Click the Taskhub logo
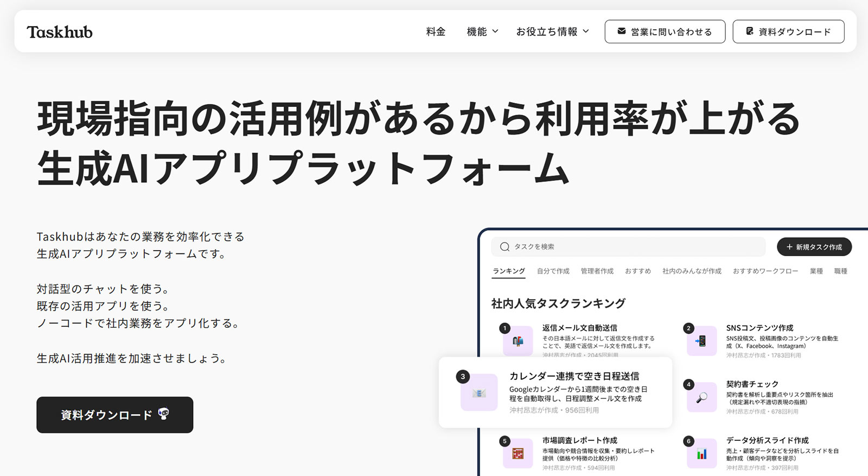868x476 pixels. [x=60, y=32]
